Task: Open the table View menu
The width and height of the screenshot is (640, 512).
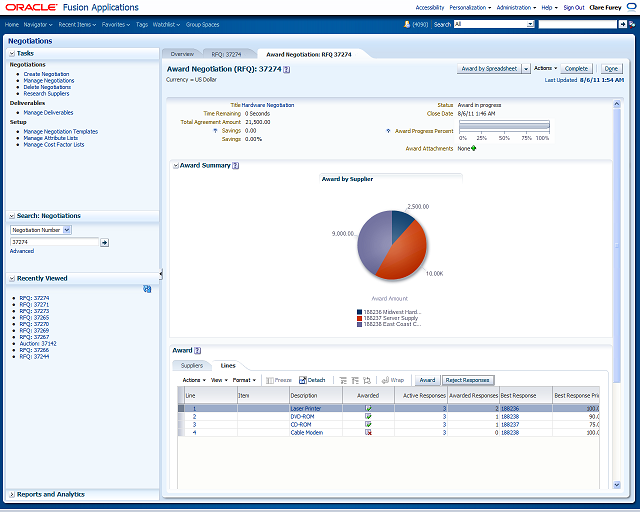Action: coord(219,380)
